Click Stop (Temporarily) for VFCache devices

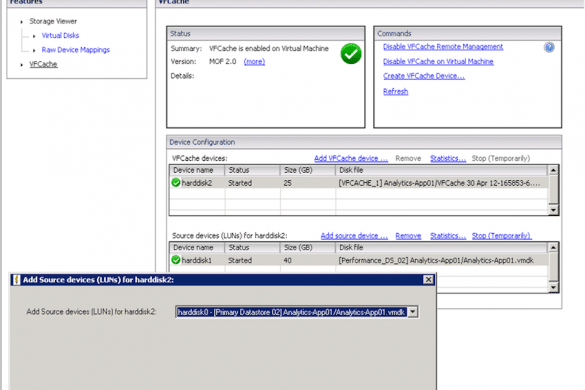point(501,158)
